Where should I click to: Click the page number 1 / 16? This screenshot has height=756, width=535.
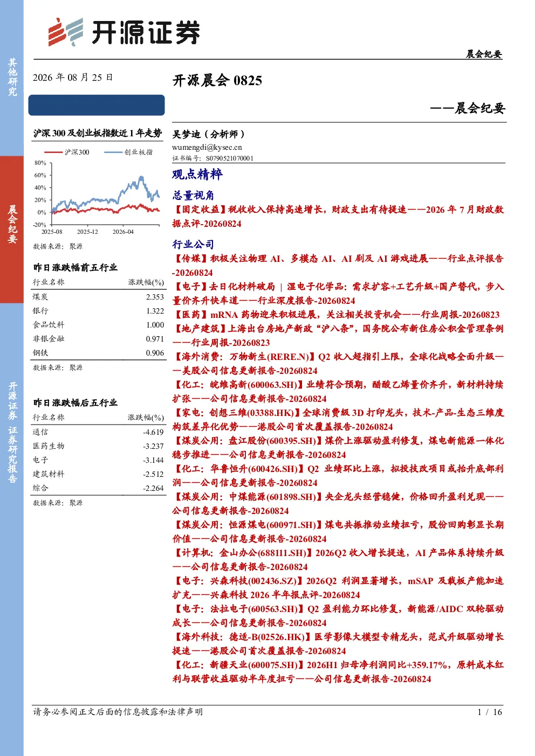click(490, 712)
